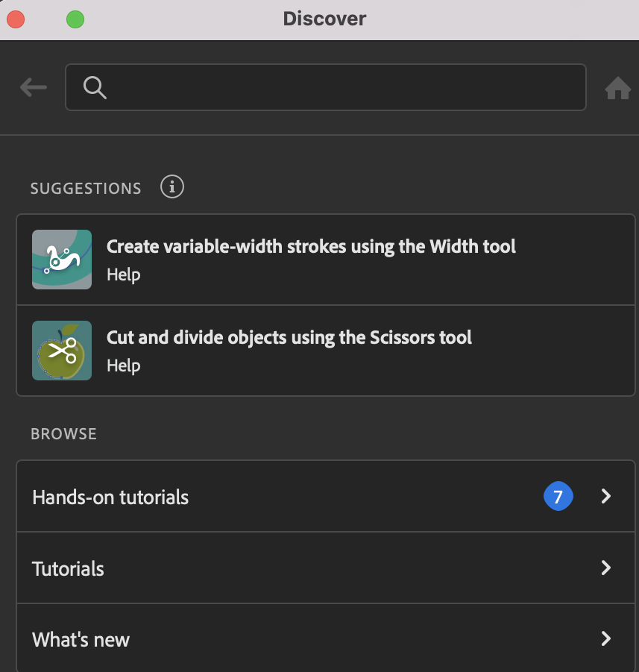Screen dimensions: 639x672
Task: Expand Hands-on tutorials with chevron
Action: 606,496
